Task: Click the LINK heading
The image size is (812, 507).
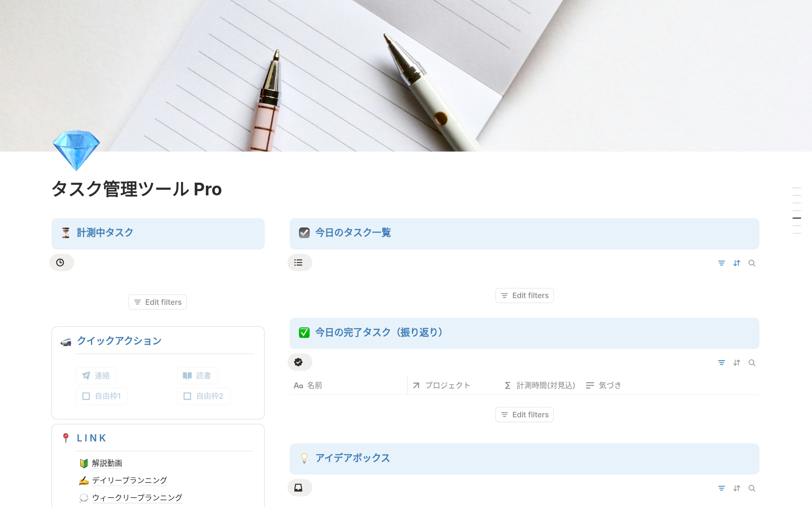Action: [x=91, y=438]
